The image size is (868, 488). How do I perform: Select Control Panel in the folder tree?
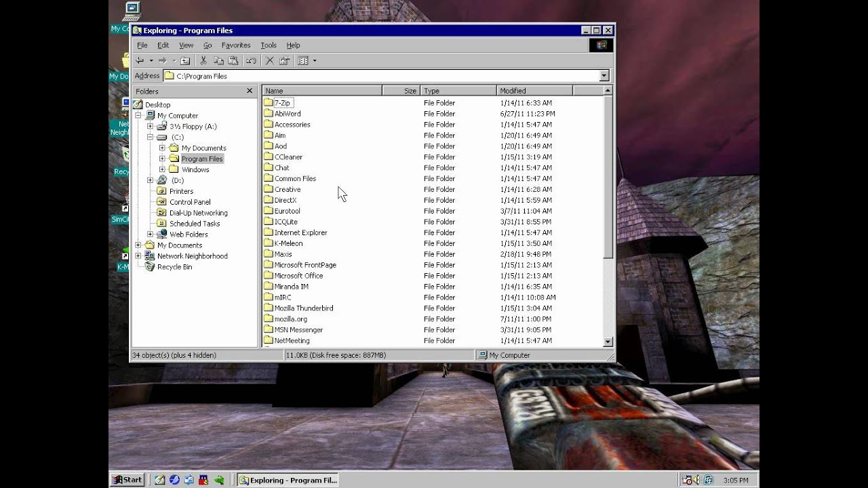point(190,202)
